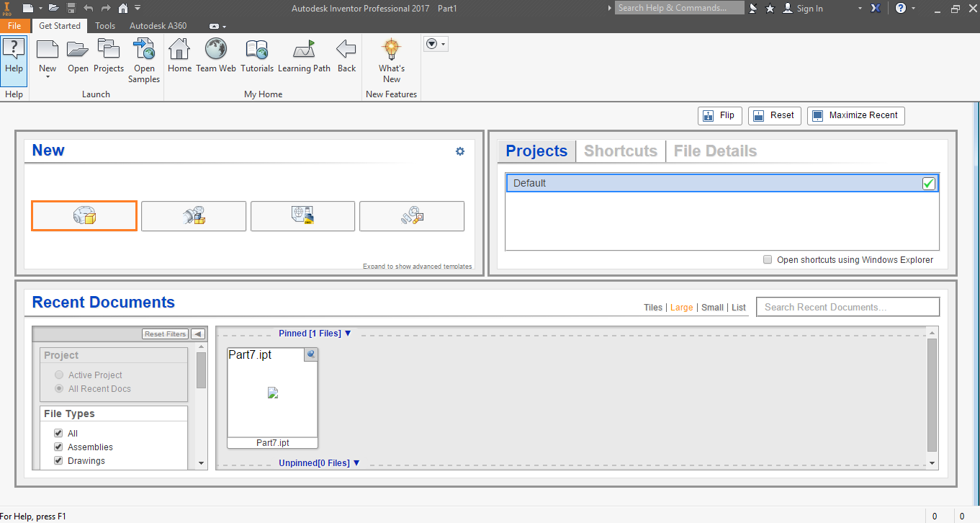Click the quick access New file icon

pyautogui.click(x=28, y=8)
